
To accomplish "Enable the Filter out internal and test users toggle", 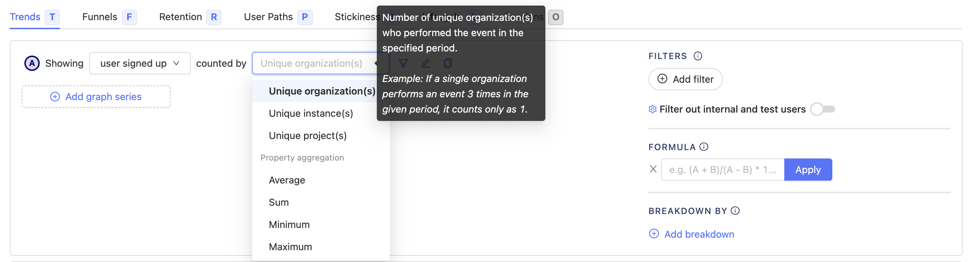I will point(823,109).
